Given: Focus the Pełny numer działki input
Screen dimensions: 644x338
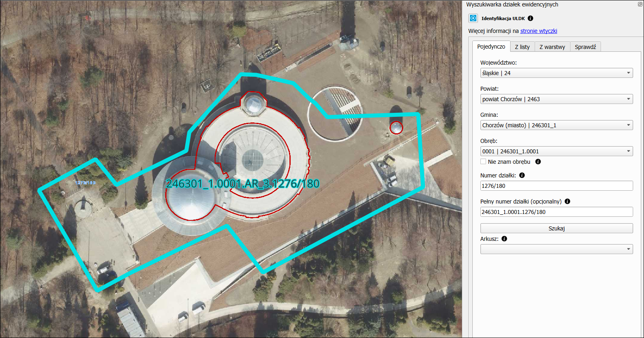Looking at the screenshot, I should 556,212.
